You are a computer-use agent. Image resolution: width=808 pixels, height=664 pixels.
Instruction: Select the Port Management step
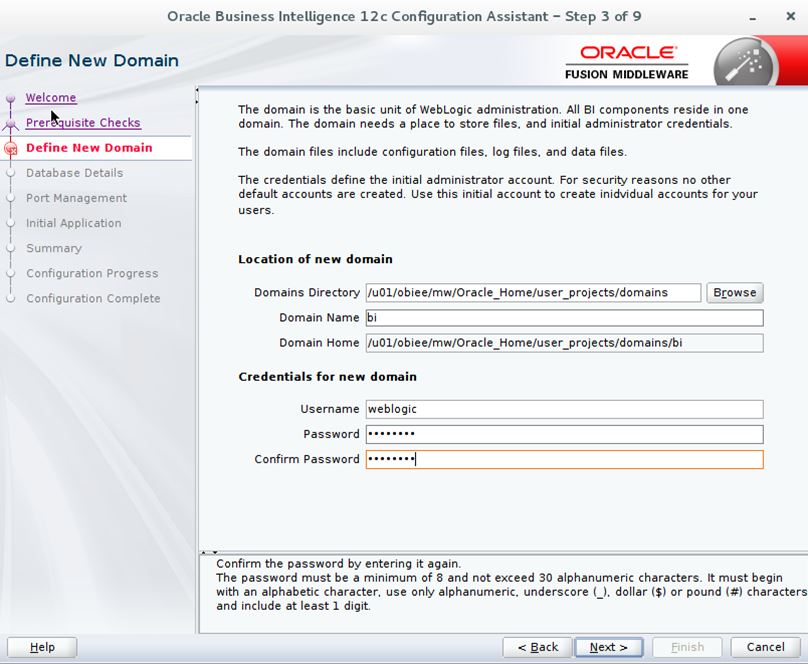pos(76,198)
